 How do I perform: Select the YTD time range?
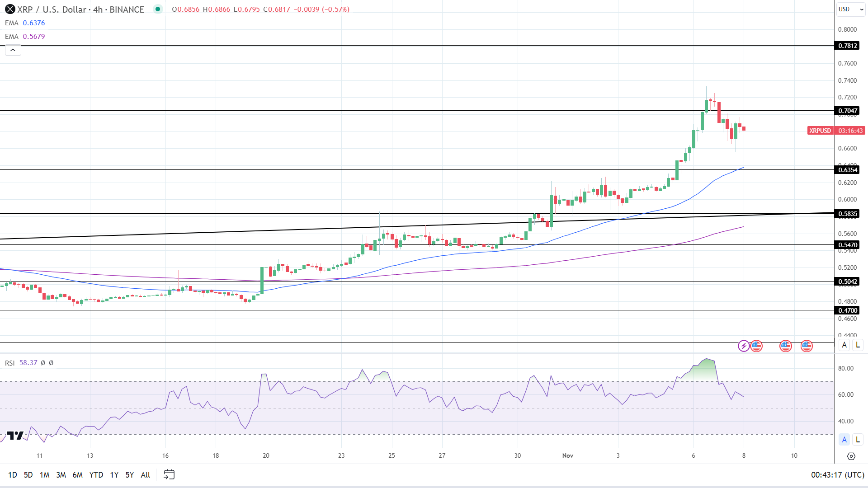tap(96, 474)
